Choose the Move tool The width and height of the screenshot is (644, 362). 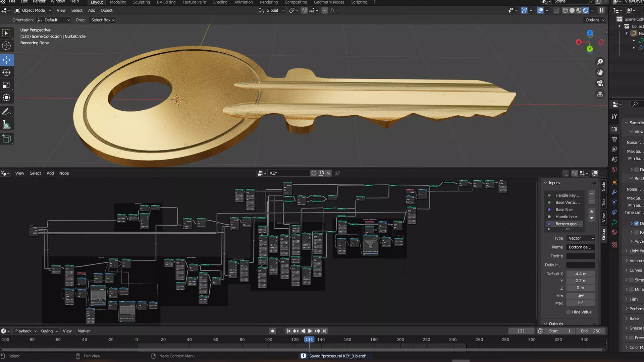pos(6,60)
